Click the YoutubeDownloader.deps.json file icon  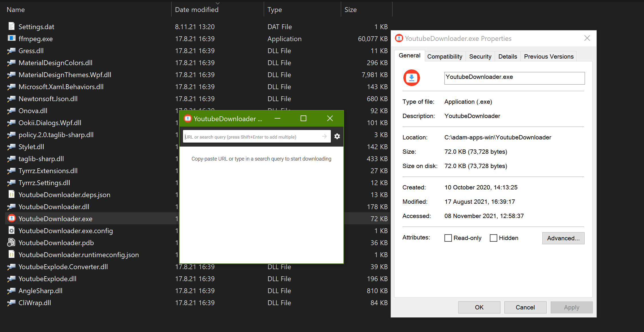coord(11,195)
